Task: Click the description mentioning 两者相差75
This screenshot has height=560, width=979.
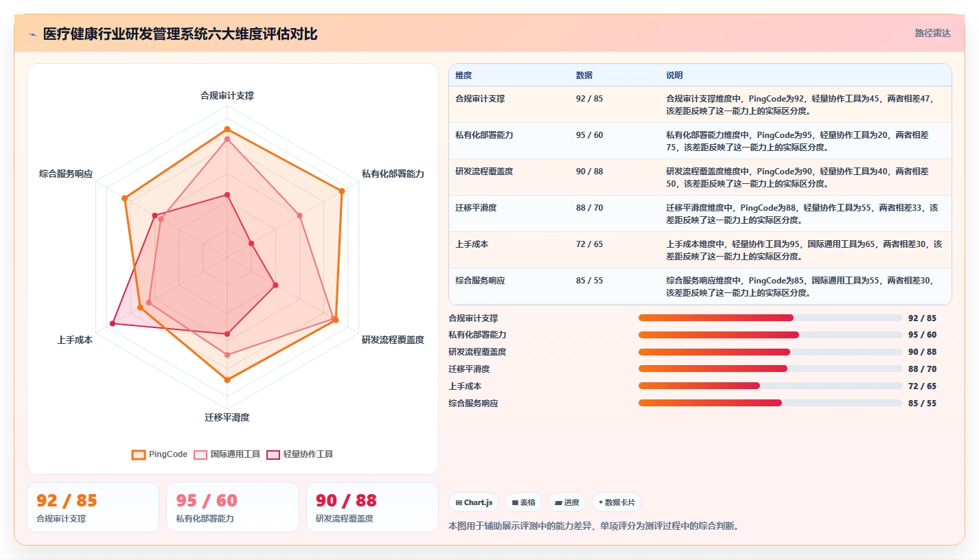Action: click(x=797, y=141)
